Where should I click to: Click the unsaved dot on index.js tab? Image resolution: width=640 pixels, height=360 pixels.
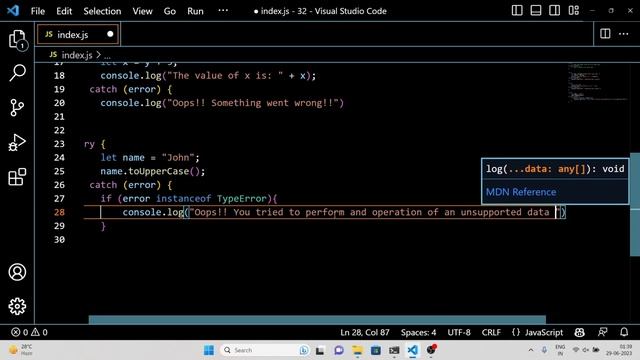(x=110, y=34)
